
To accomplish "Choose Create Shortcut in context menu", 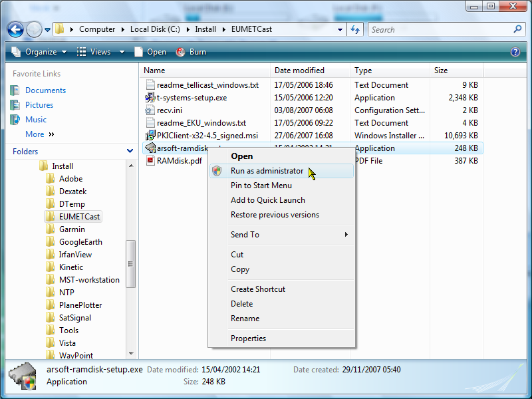I will point(281,289).
